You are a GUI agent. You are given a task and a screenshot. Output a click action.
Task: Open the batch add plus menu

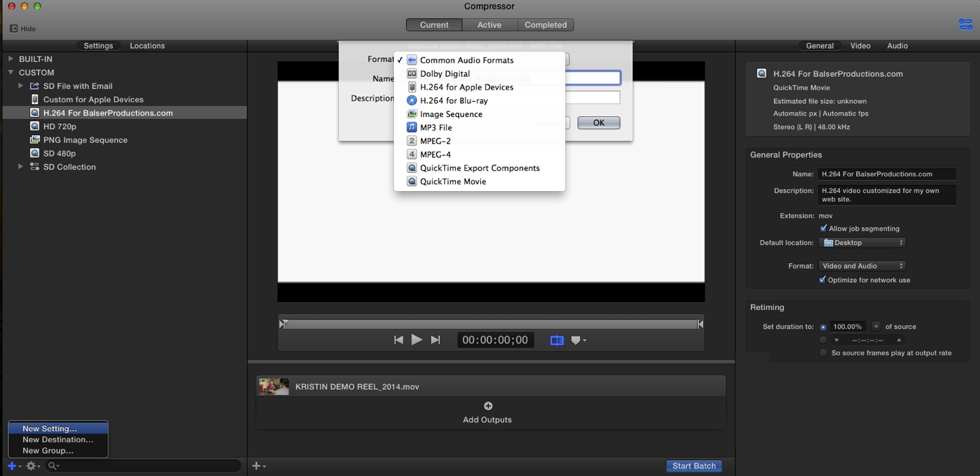click(259, 466)
